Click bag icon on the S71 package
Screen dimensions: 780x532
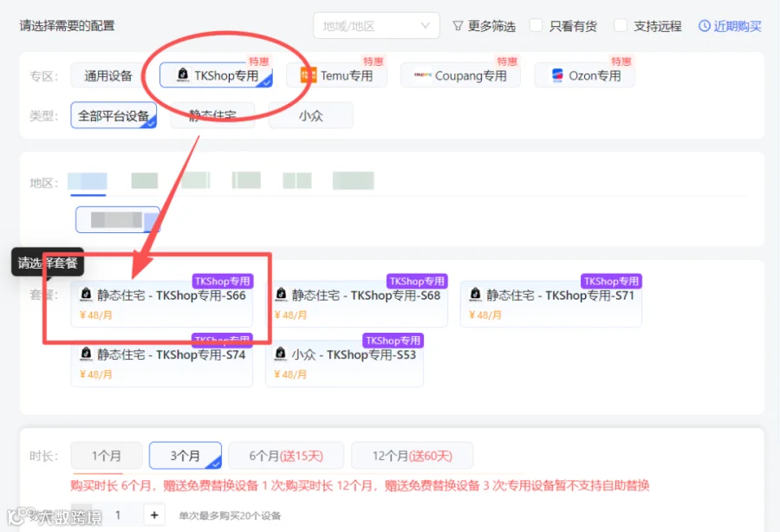tap(476, 295)
